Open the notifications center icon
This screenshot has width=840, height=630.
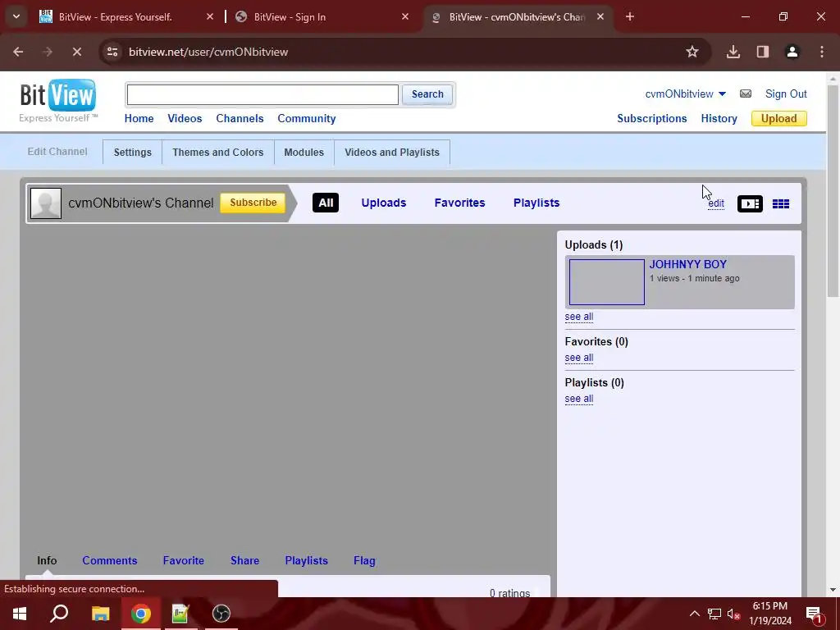click(814, 614)
